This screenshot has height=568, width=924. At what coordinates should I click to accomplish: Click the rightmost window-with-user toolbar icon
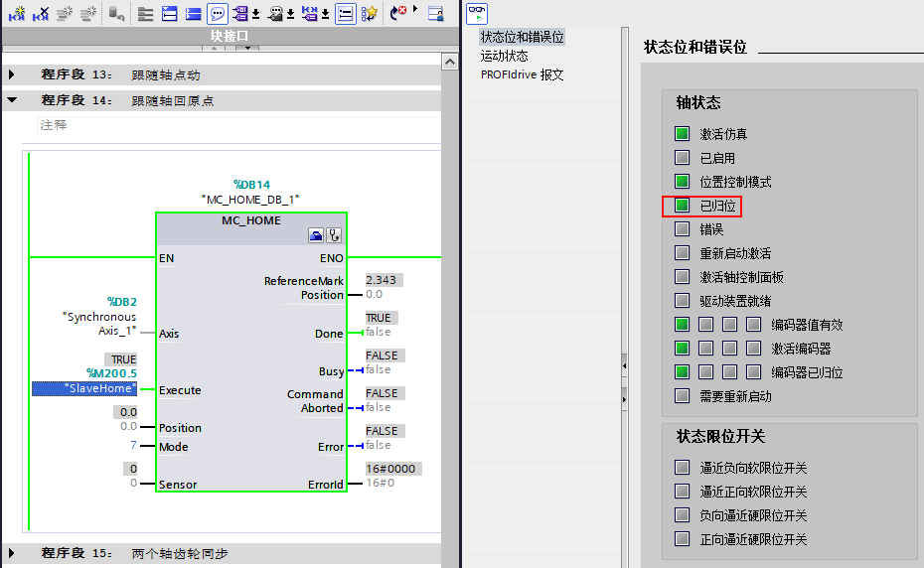[x=436, y=14]
